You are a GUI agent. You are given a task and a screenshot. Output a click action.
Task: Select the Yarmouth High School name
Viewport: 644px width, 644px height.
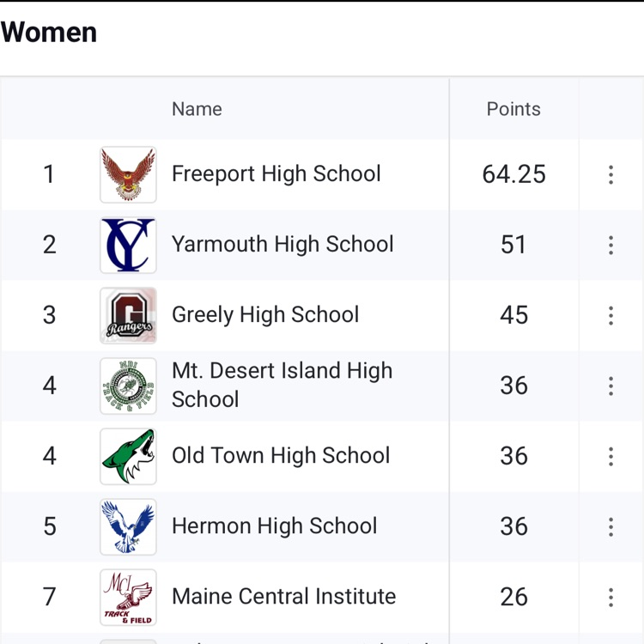[283, 244]
